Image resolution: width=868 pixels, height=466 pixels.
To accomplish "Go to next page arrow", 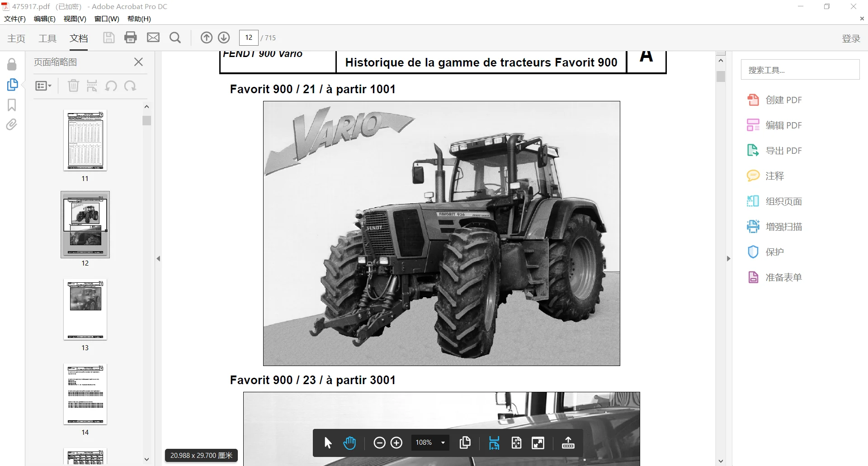I will (x=224, y=38).
